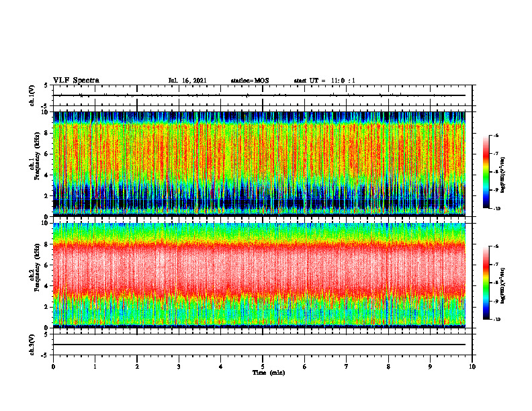Click the '4' kHz tick on ch.2 frequency axis
The width and height of the screenshot is (532, 411).
click(46, 286)
